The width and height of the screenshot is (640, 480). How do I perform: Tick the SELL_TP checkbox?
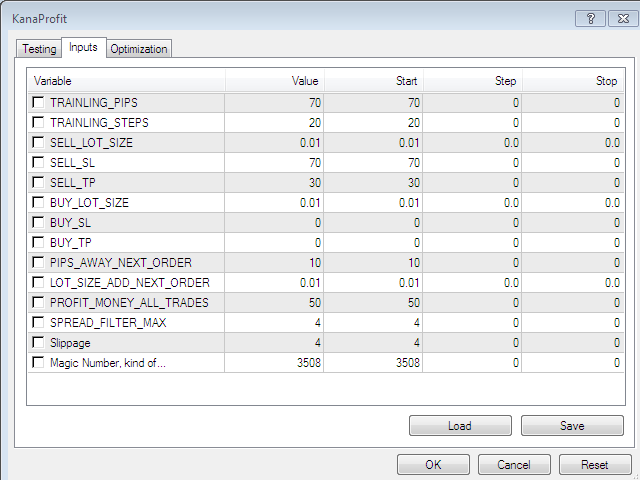coord(38,182)
